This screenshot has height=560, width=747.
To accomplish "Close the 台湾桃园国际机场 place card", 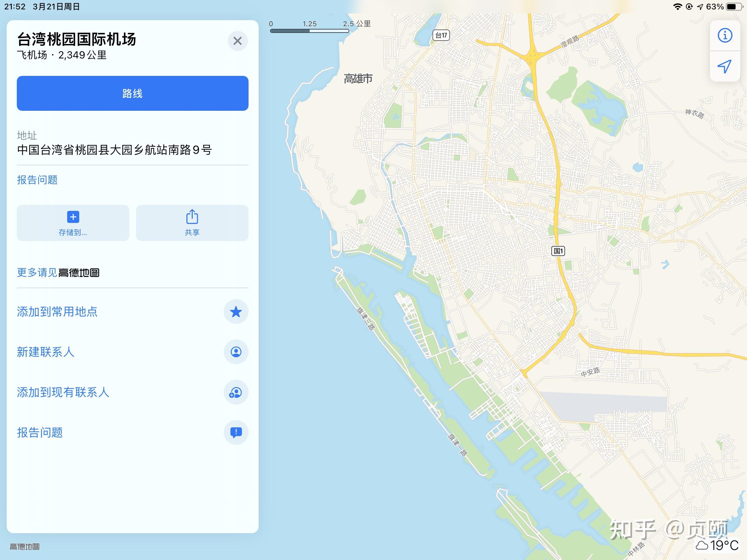I will point(237,41).
